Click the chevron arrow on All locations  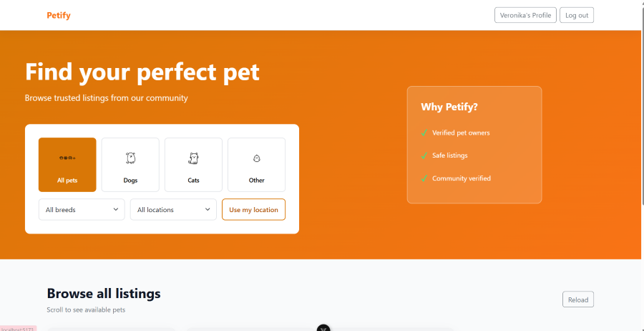click(208, 210)
